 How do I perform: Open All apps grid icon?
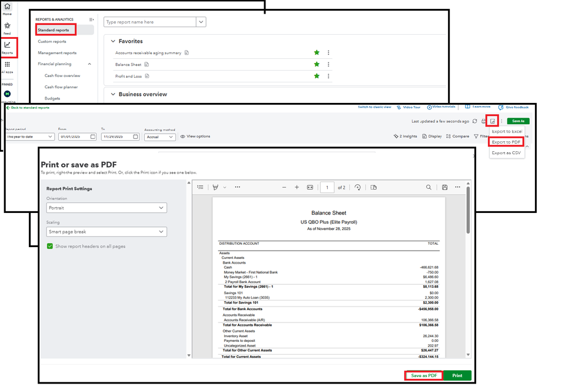point(7,66)
